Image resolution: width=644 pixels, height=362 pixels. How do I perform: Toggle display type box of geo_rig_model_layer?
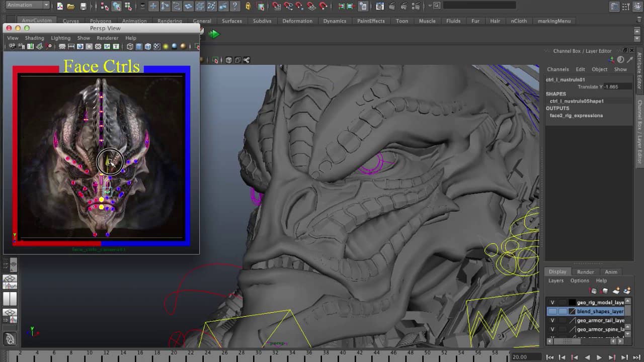point(562,302)
